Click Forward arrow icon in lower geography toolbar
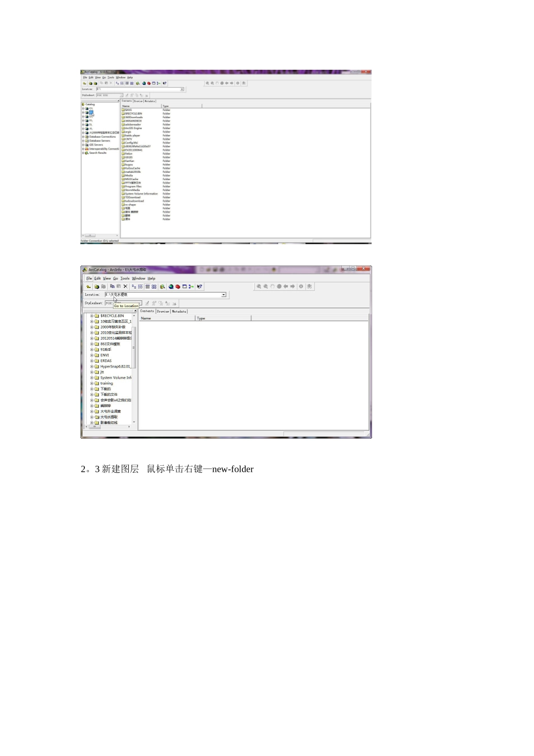The image size is (534, 756). click(x=292, y=286)
